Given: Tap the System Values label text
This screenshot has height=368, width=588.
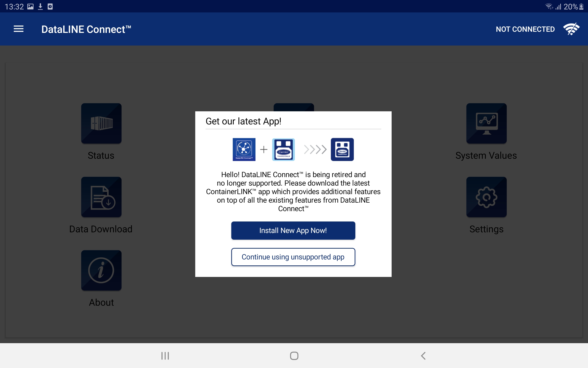Looking at the screenshot, I should coord(486,155).
